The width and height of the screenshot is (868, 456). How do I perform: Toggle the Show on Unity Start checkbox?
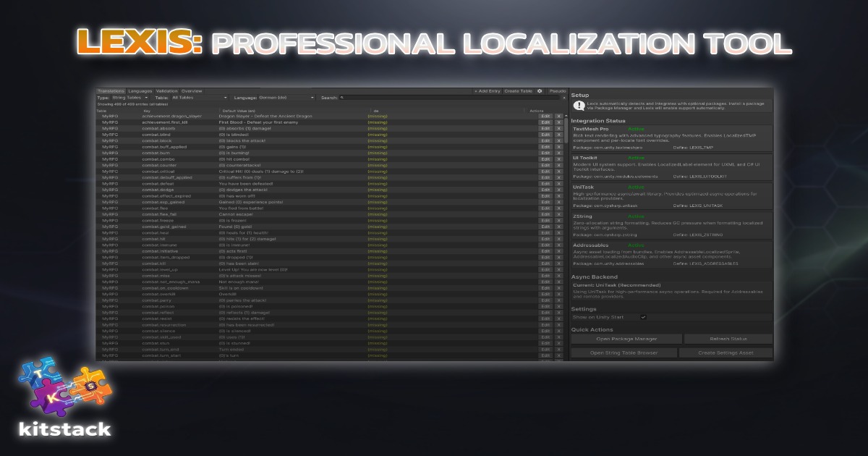643,316
